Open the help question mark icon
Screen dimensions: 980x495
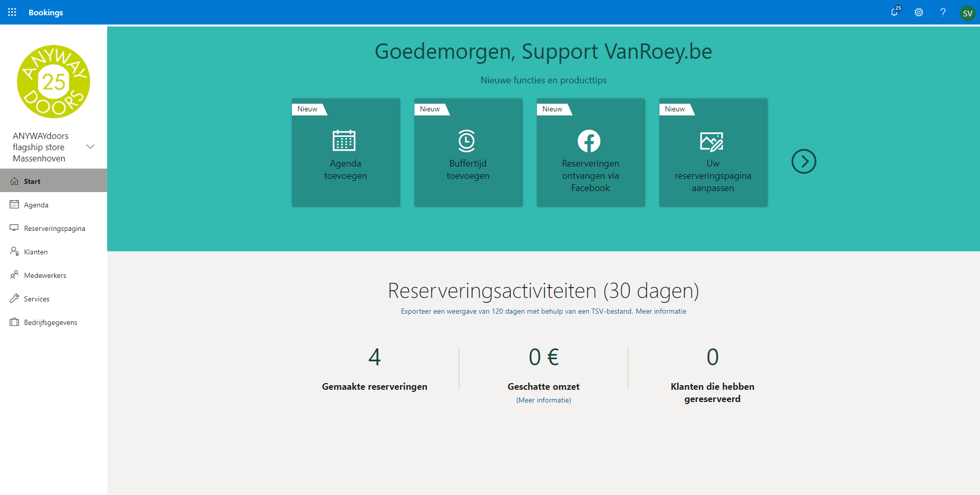943,12
